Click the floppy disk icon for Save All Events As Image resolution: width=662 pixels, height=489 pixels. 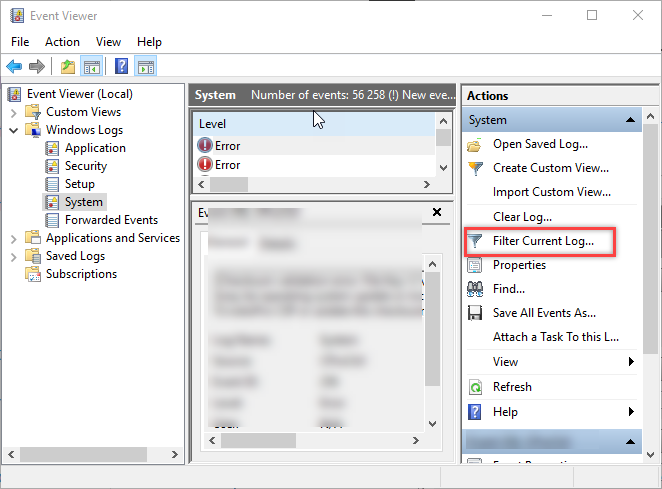click(x=476, y=313)
